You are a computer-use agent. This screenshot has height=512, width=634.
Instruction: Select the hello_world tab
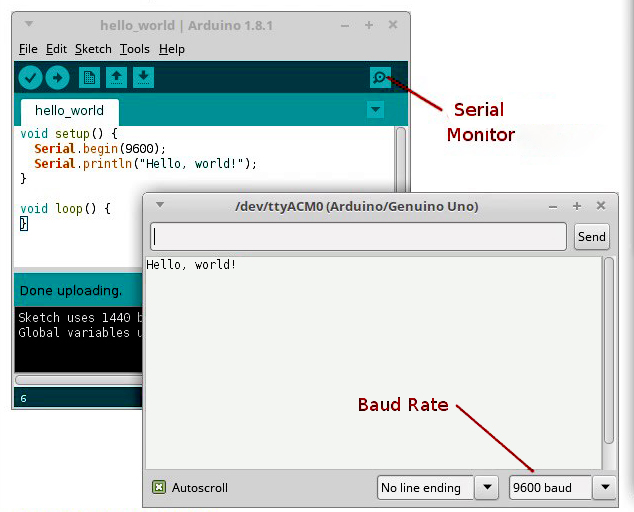tap(69, 111)
